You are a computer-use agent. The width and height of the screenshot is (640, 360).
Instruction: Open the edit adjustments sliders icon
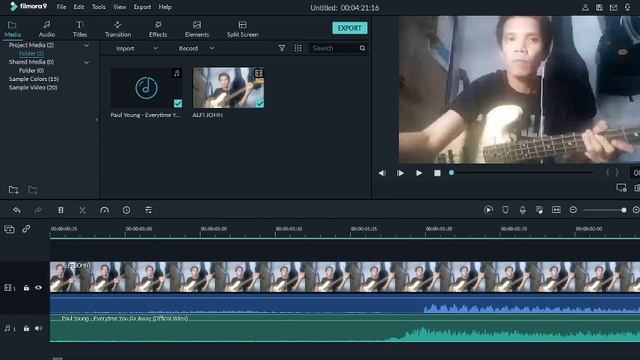click(149, 210)
